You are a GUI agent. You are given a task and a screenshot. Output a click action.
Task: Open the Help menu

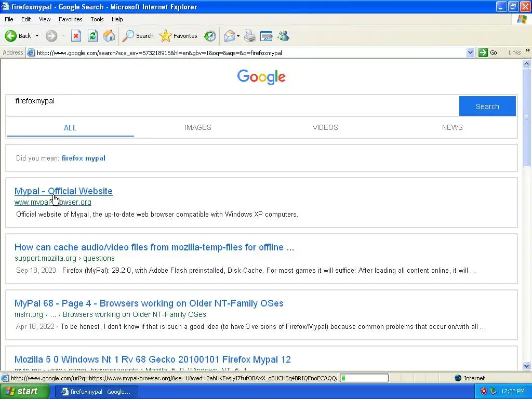point(117,19)
